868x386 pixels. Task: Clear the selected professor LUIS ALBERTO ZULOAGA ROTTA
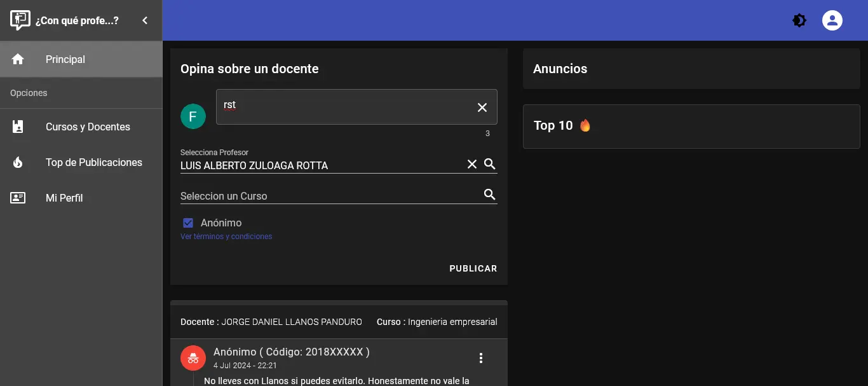472,164
